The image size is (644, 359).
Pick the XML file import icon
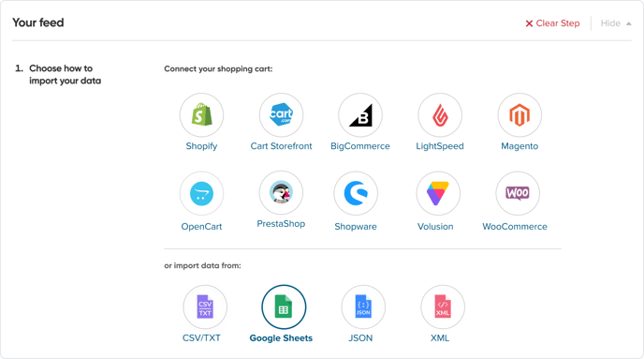point(443,307)
